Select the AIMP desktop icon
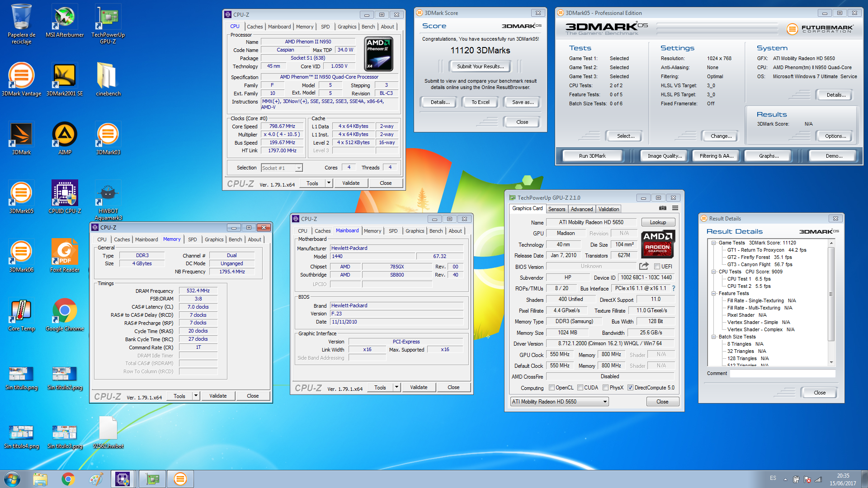The image size is (868, 488). pyautogui.click(x=65, y=138)
